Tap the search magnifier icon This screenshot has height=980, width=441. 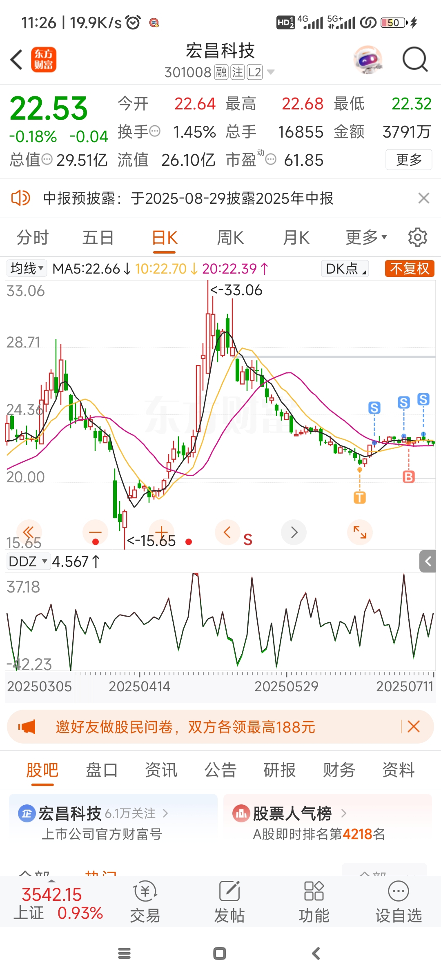(415, 60)
